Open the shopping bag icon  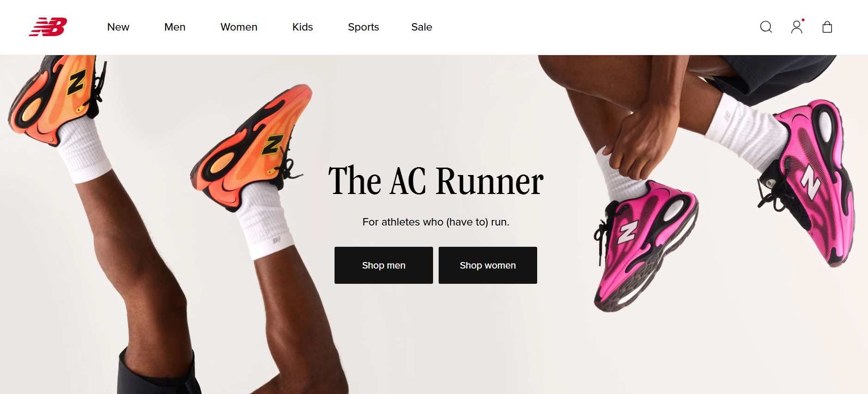pos(827,27)
